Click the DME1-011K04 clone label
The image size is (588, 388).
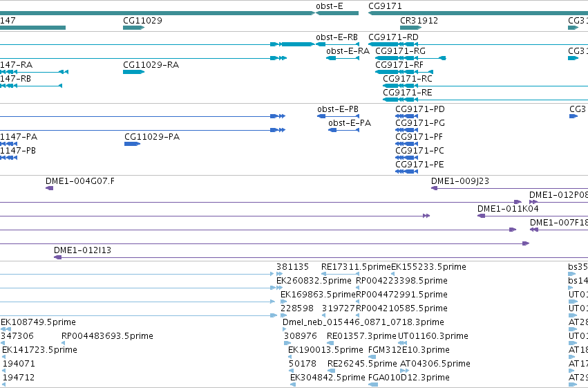click(x=508, y=209)
